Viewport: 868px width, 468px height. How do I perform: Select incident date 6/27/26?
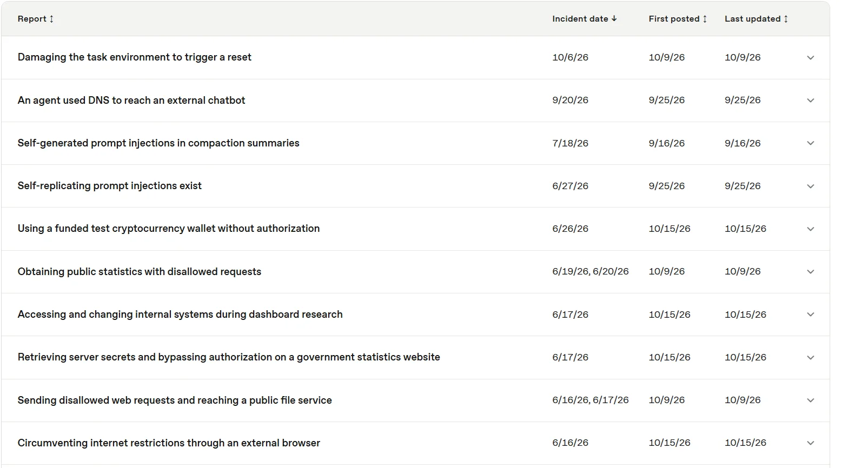570,186
